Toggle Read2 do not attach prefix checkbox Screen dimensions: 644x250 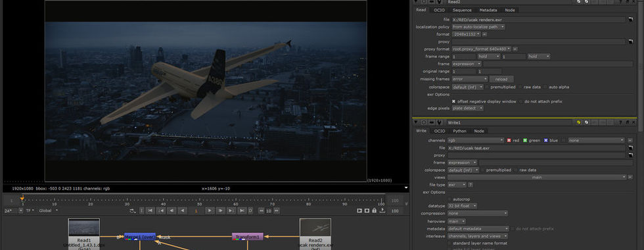[520, 101]
